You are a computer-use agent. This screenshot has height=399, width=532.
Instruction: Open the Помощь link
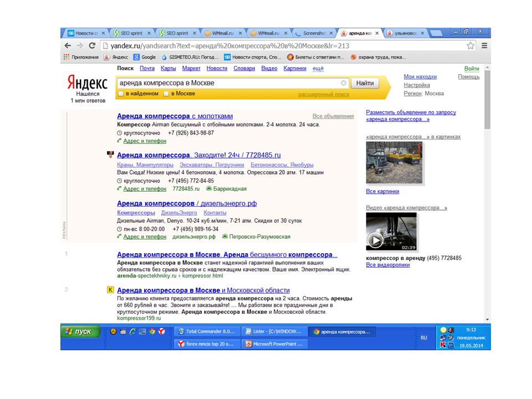click(469, 76)
